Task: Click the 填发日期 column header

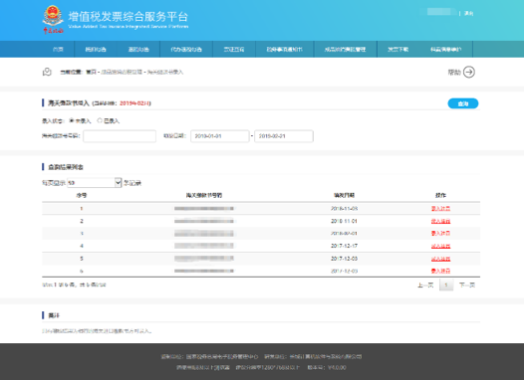Action: click(x=344, y=195)
